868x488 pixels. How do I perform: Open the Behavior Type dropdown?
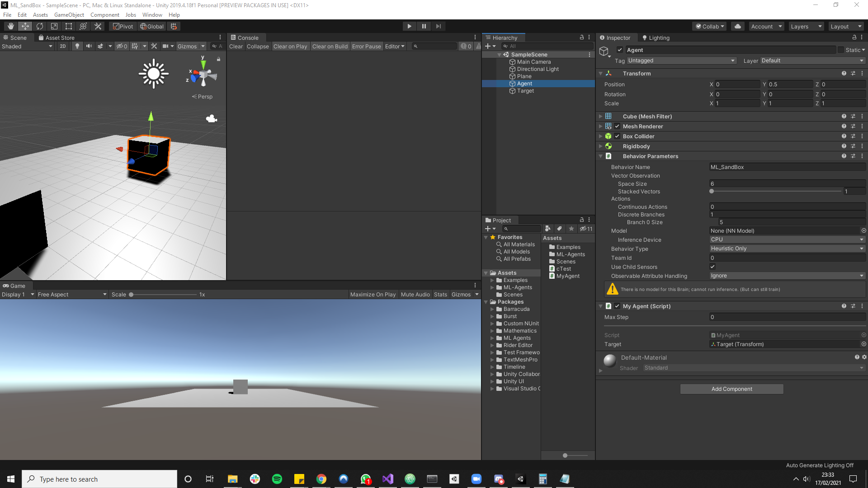click(787, 249)
